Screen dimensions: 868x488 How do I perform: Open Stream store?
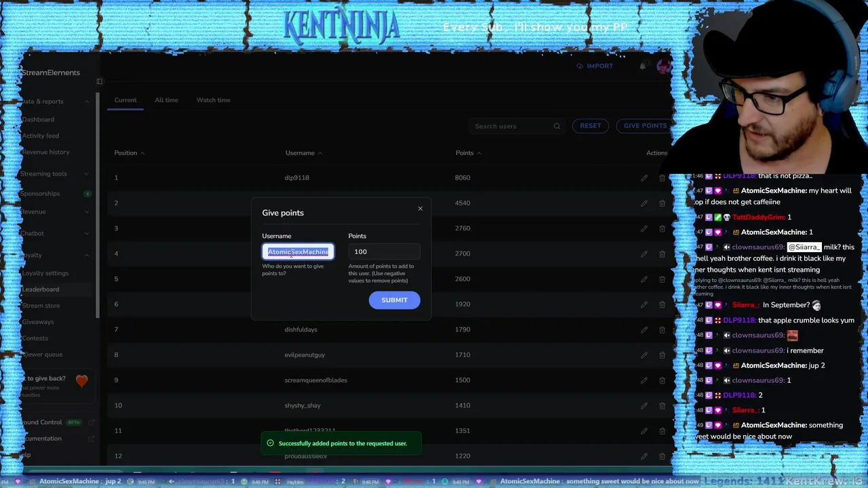41,306
